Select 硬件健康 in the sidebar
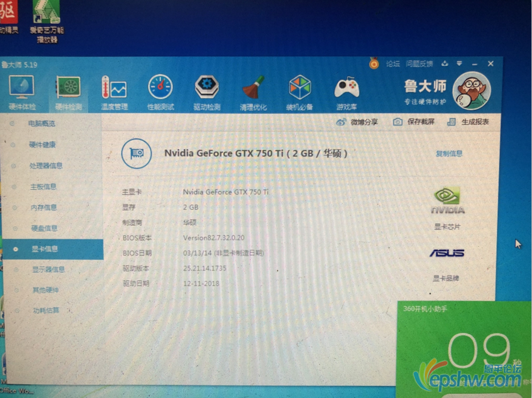 coord(42,145)
